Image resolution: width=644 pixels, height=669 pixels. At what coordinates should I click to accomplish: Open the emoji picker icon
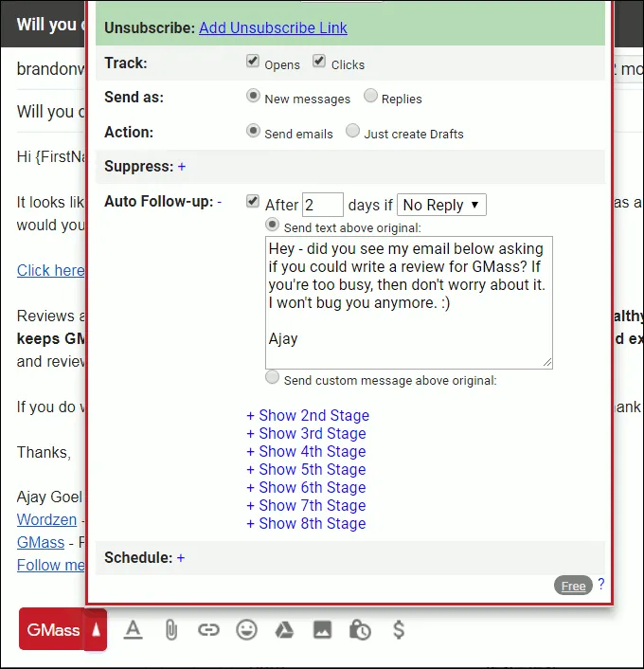tap(246, 630)
